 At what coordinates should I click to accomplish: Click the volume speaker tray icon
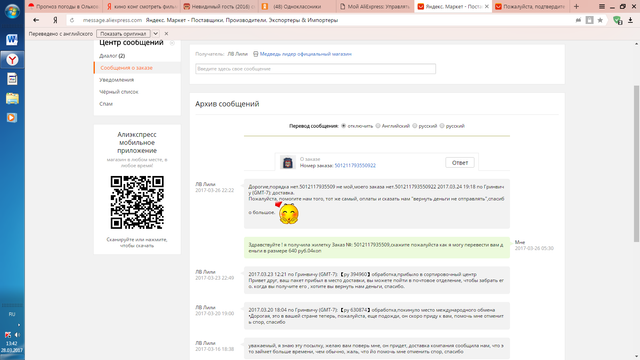coord(17,335)
